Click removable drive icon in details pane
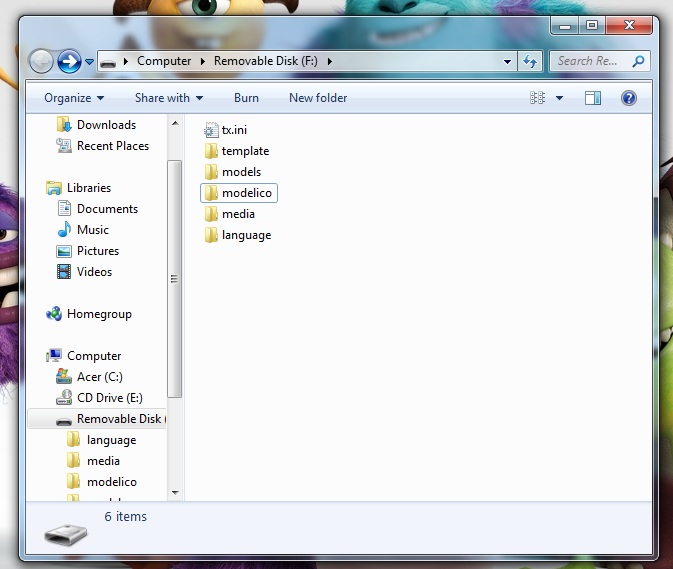673x569 pixels. pos(66,534)
